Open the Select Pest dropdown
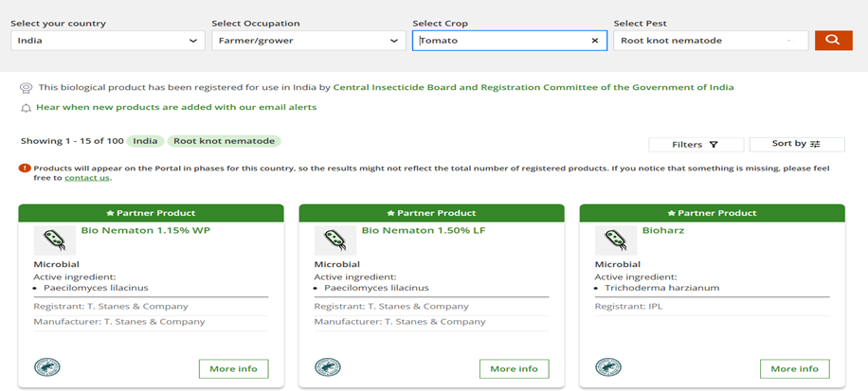The height and width of the screenshot is (391, 868). pos(711,41)
